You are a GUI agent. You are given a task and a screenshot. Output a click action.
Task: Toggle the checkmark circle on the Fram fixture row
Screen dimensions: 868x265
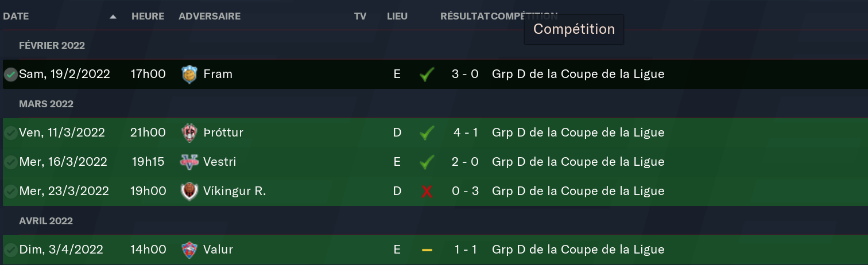[x=10, y=75]
